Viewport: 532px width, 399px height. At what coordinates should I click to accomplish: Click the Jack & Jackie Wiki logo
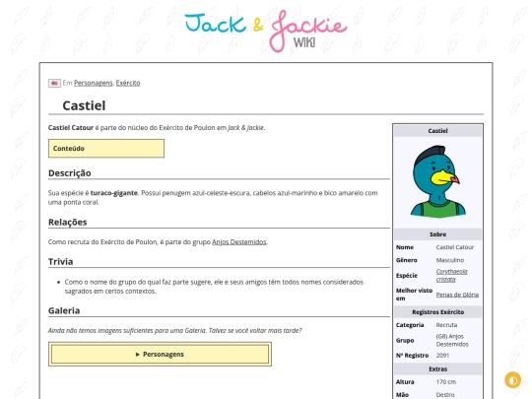[x=266, y=31]
